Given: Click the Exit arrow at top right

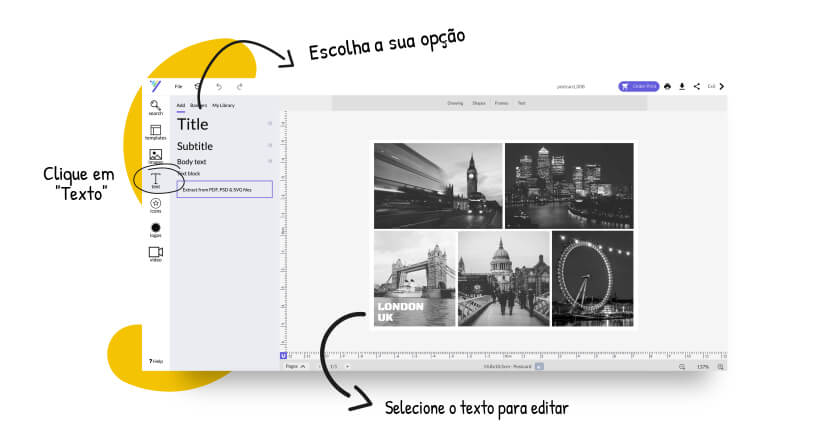Looking at the screenshot, I should pos(721,86).
